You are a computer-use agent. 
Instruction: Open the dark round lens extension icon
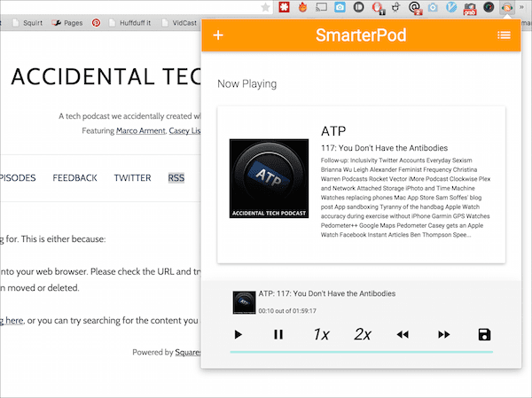coord(489,7)
